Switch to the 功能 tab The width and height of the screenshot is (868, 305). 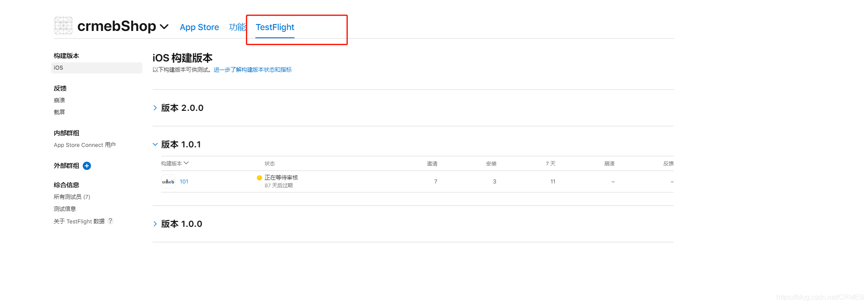(237, 27)
